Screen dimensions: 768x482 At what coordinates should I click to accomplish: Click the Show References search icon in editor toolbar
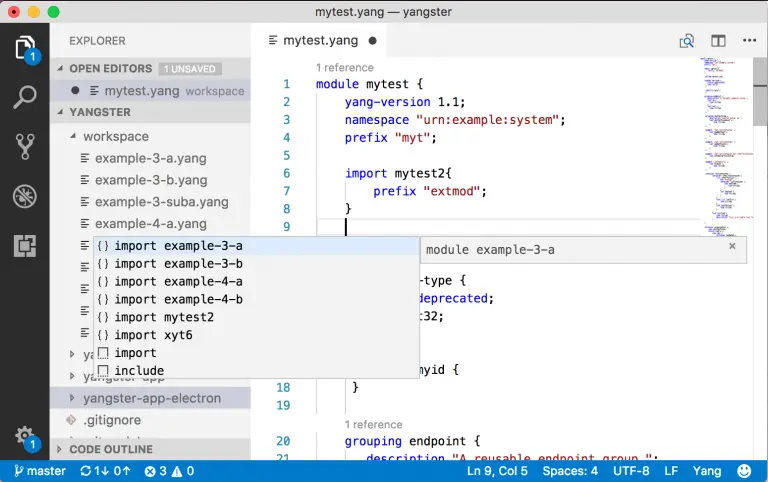[x=687, y=41]
